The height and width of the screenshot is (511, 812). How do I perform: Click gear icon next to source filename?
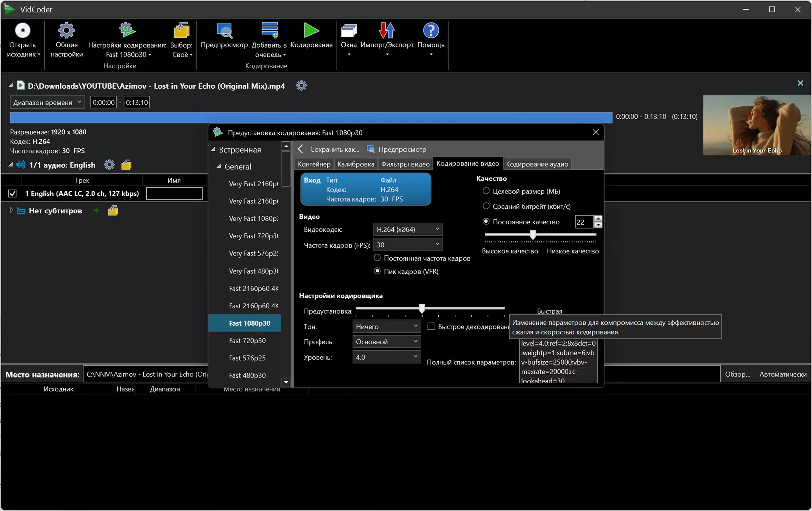[301, 86]
